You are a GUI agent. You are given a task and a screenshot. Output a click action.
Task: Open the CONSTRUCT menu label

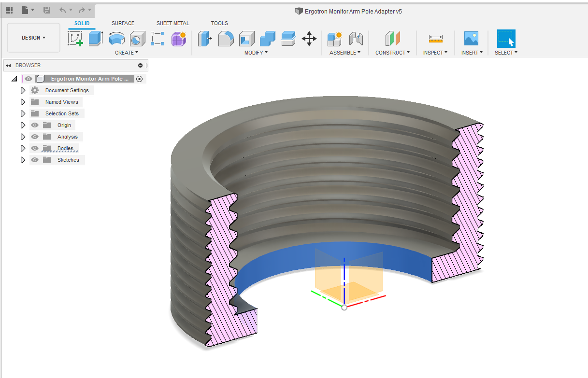(392, 53)
